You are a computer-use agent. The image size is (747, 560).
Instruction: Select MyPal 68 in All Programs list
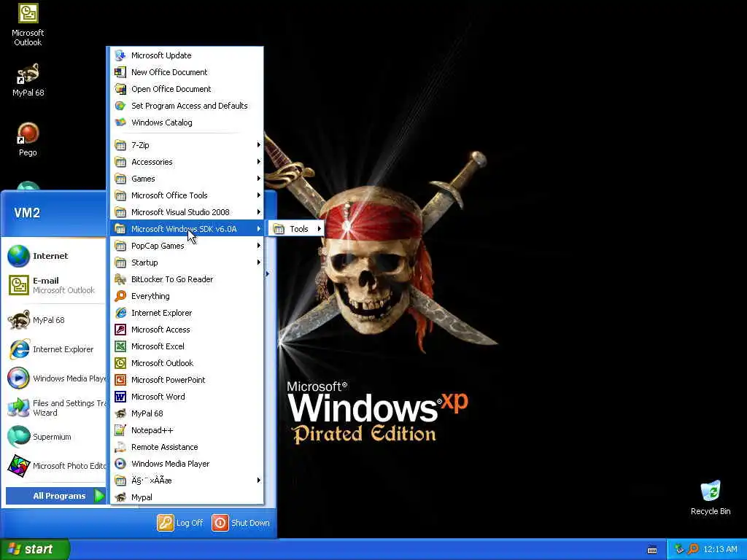click(187, 413)
